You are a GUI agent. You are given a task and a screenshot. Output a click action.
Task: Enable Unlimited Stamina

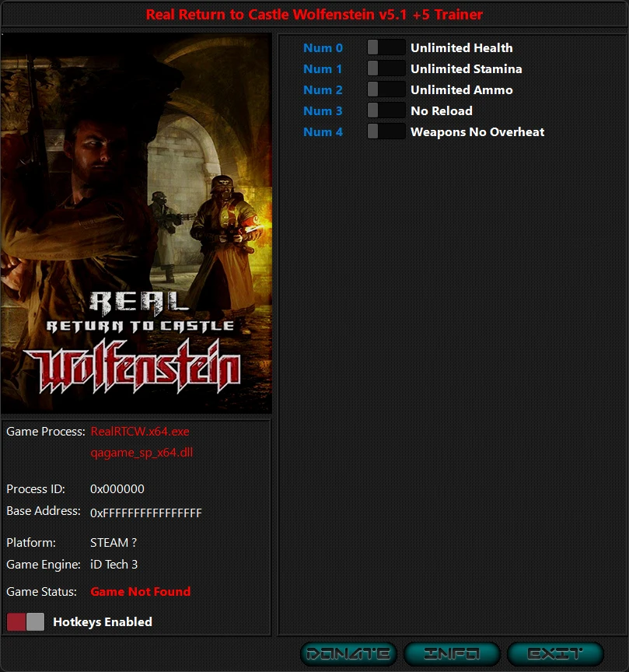tap(386, 68)
